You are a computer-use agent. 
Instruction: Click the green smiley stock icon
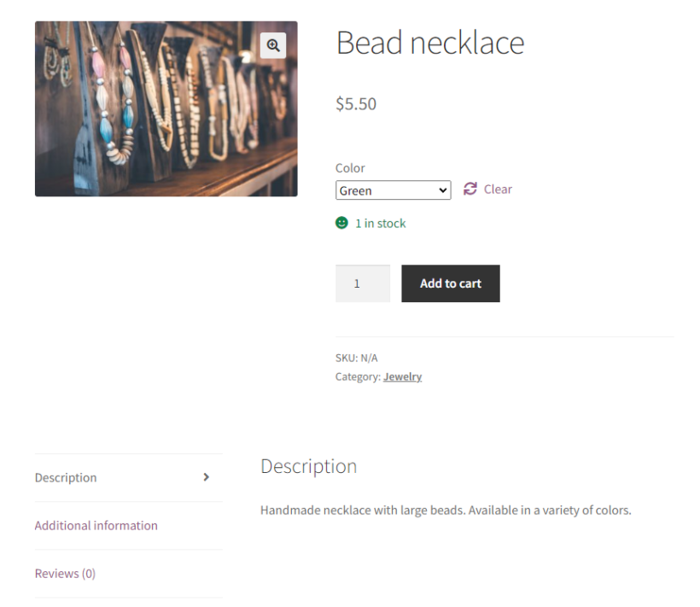341,223
